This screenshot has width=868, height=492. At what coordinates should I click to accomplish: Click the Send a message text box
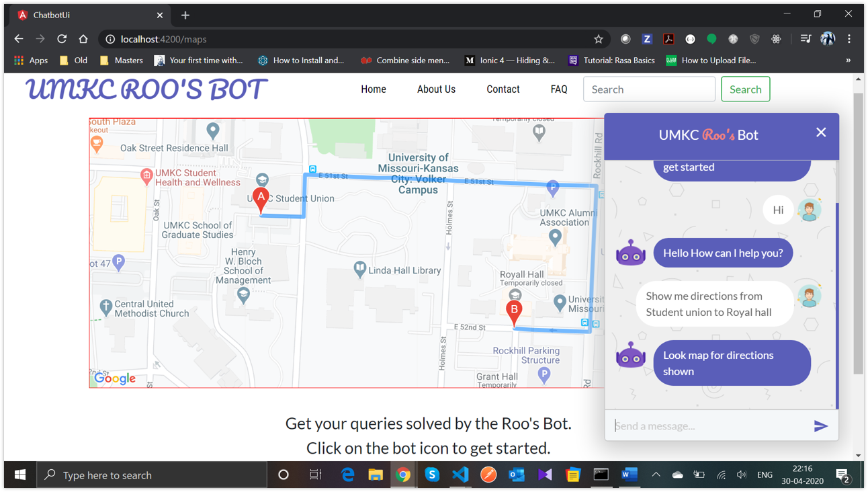click(x=709, y=426)
